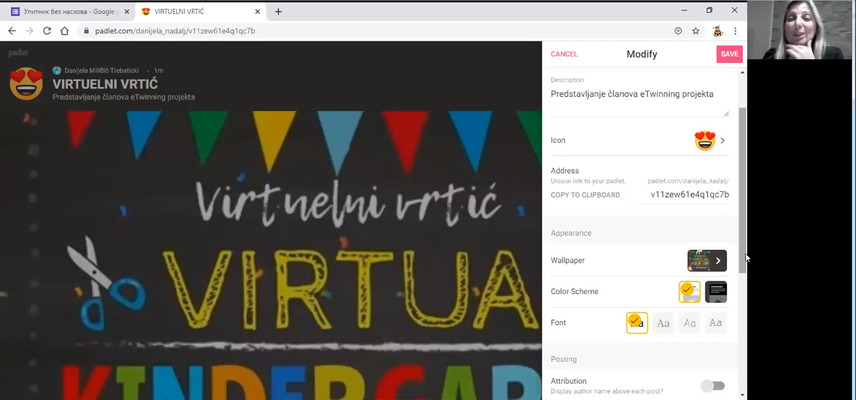Select the third font option
The image size is (856, 400).
click(x=689, y=323)
